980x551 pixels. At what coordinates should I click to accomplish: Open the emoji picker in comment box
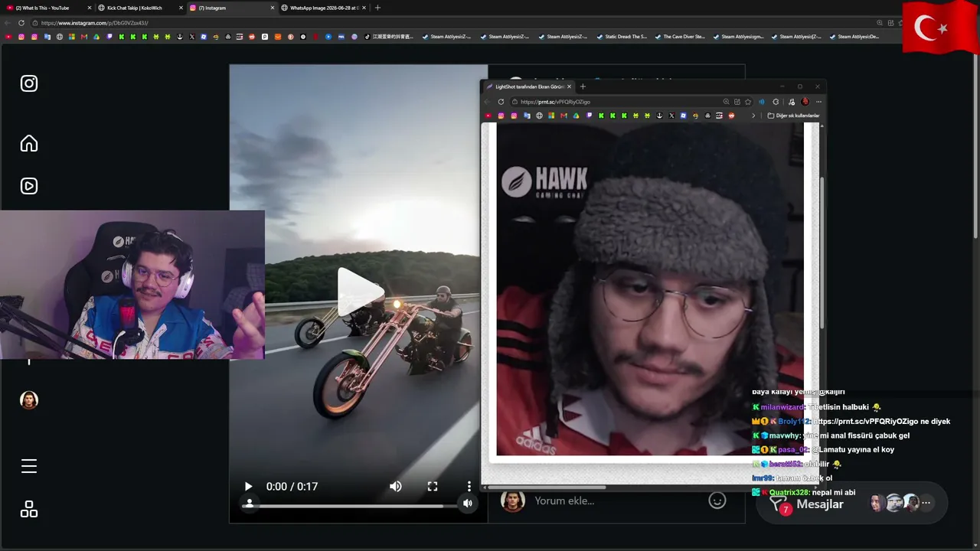[717, 500]
